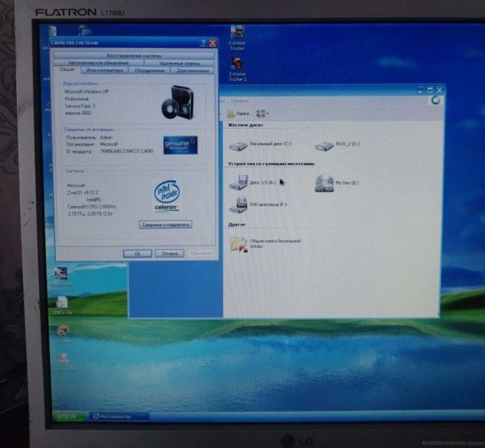This screenshot has height=448, width=485.
Task: Open the PLUS_2 (D:) drive icon
Action: point(337,145)
